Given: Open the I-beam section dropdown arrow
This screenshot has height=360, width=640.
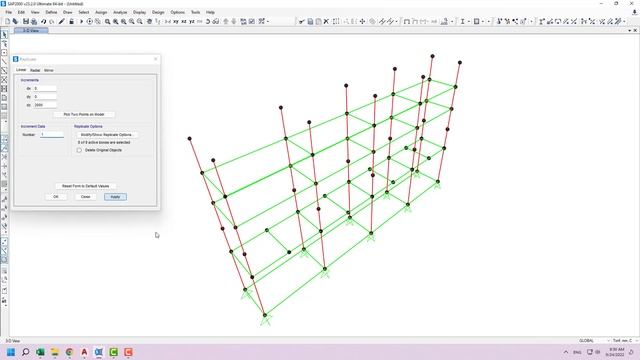Looking at the screenshot, I should (x=468, y=21).
